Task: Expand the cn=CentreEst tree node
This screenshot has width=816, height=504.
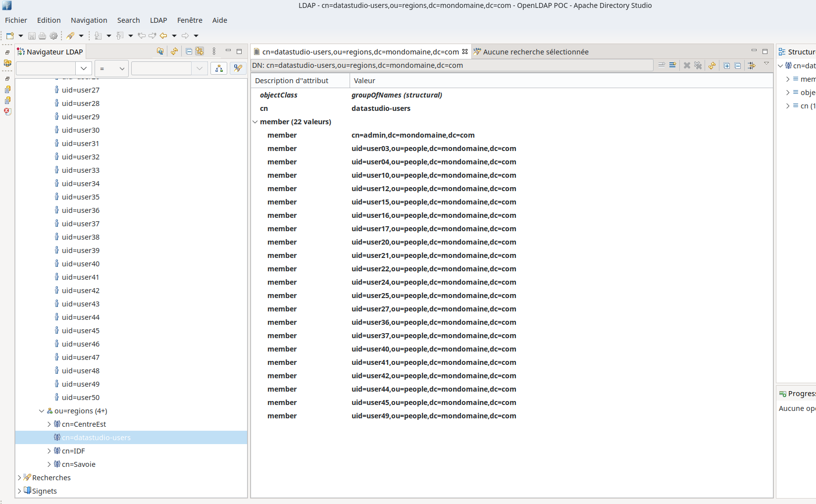Action: pyautogui.click(x=49, y=424)
